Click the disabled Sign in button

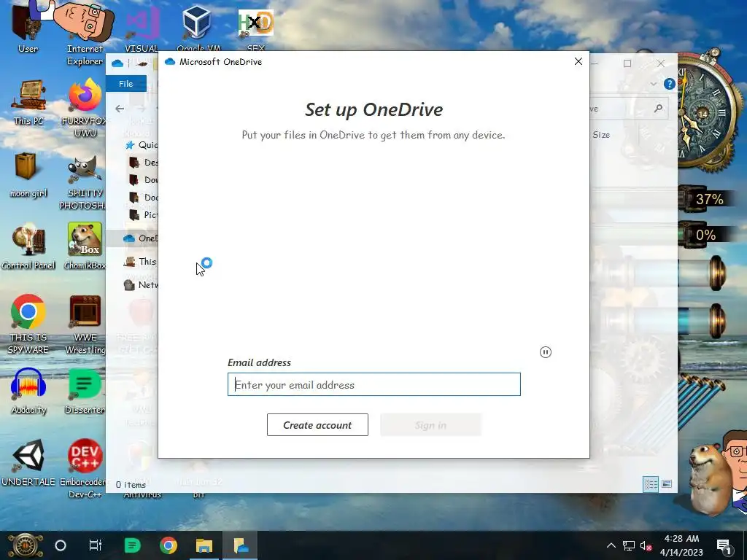click(x=430, y=425)
